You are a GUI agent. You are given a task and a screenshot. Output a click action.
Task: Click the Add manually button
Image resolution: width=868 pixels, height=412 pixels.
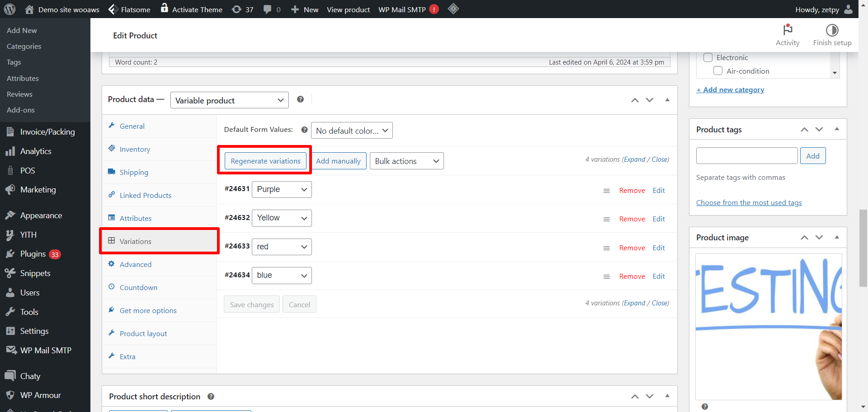click(x=338, y=161)
